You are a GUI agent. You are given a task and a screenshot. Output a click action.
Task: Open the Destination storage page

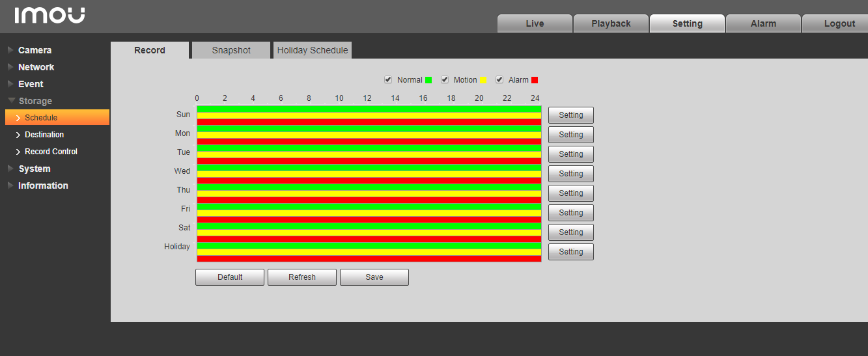click(44, 135)
